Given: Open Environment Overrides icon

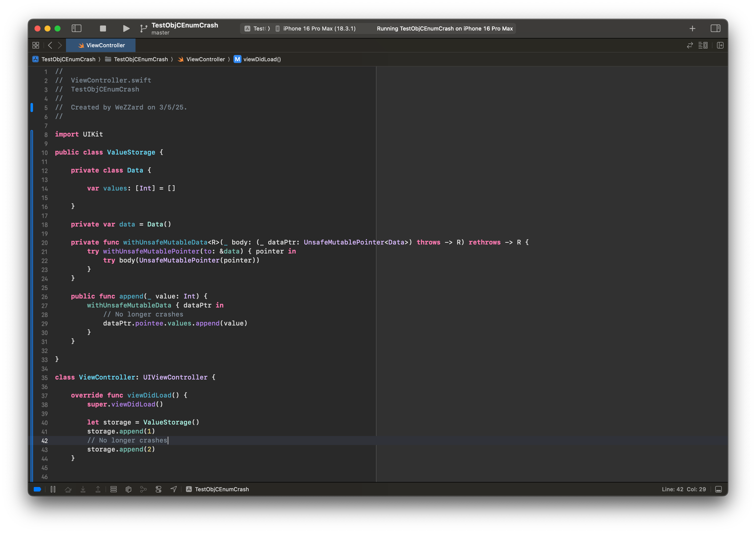Looking at the screenshot, I should click(x=158, y=489).
